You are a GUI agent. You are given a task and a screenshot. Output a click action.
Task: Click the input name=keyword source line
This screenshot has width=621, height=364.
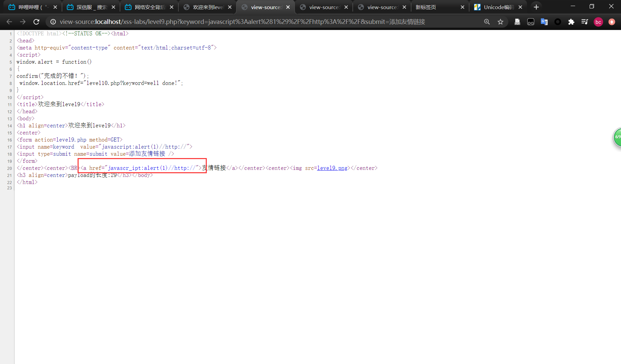105,147
